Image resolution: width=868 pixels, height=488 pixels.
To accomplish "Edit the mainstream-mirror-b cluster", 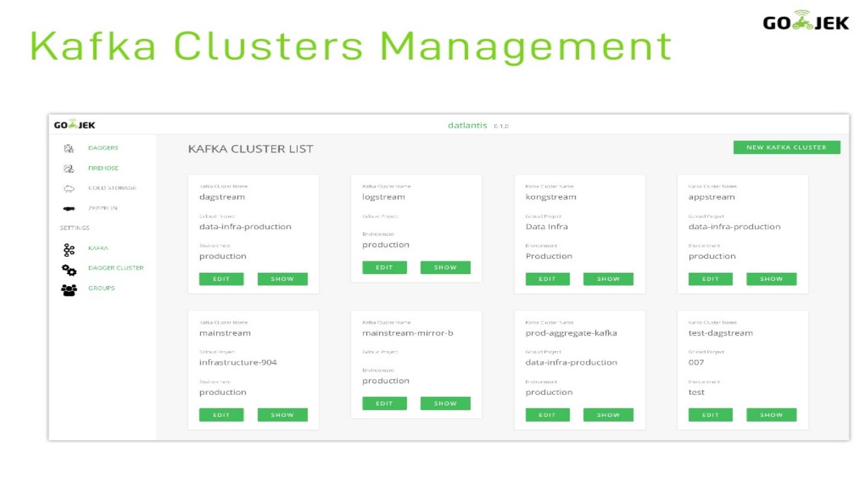I will point(385,404).
